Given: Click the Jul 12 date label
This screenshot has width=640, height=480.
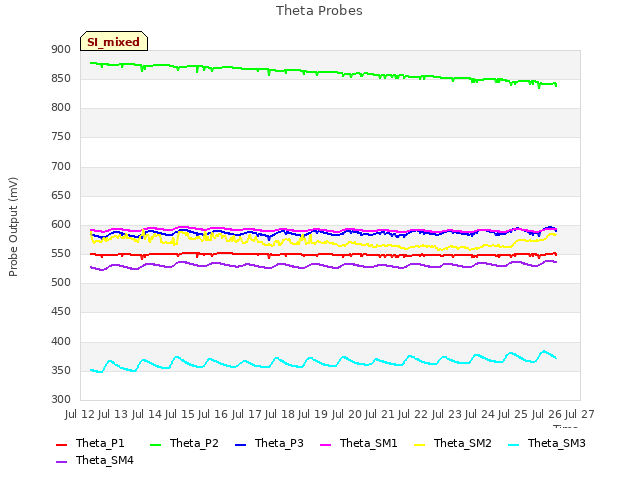Looking at the screenshot, I should click(80, 414).
